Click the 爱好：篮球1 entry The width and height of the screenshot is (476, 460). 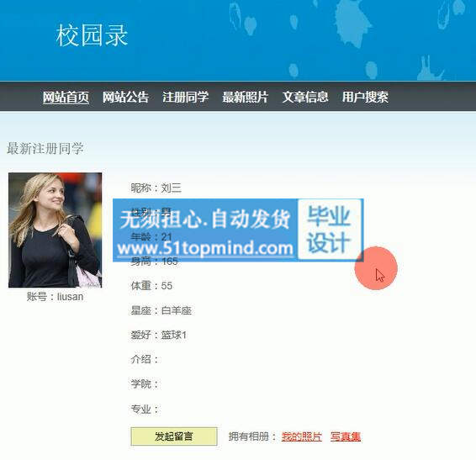(x=158, y=335)
